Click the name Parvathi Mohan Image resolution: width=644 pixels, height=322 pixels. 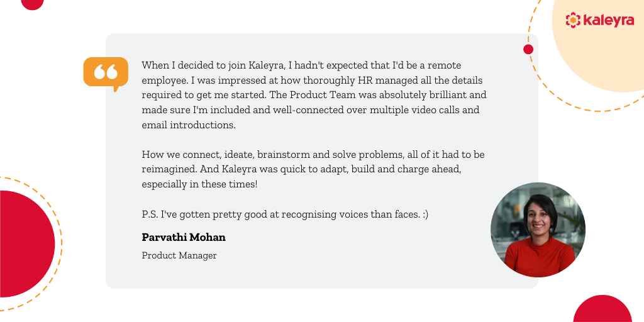pyautogui.click(x=184, y=237)
